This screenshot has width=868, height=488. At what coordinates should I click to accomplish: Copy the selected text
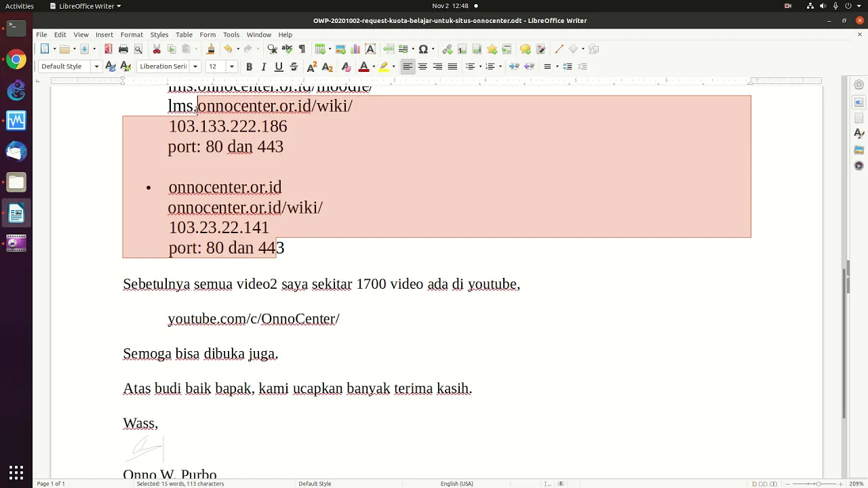172,49
